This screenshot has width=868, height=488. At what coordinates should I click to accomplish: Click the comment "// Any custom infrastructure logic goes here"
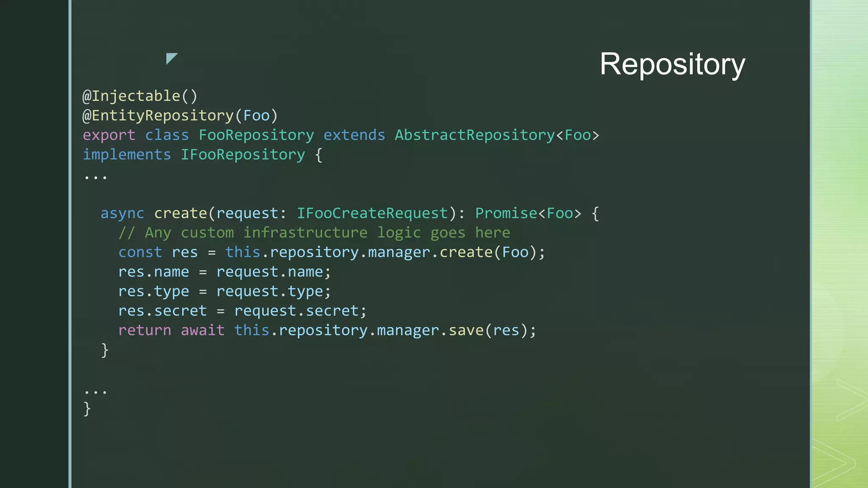(314, 233)
